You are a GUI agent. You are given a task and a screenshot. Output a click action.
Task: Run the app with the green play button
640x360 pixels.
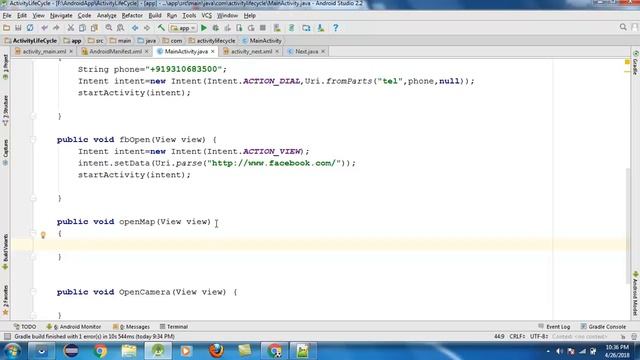(x=204, y=28)
